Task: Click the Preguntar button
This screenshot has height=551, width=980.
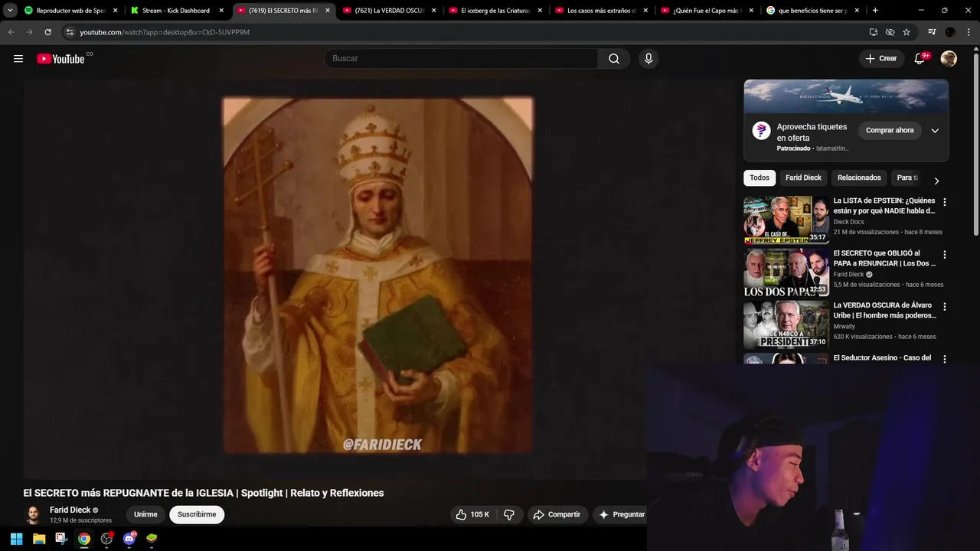Action: click(621, 514)
